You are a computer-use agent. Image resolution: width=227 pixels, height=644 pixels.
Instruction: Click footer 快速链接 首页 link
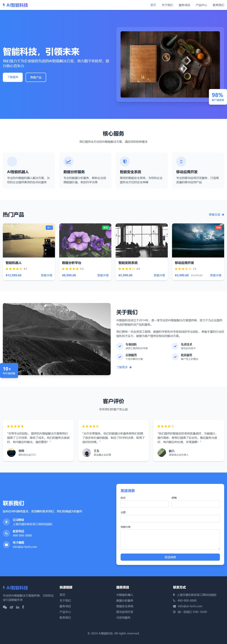click(62, 595)
